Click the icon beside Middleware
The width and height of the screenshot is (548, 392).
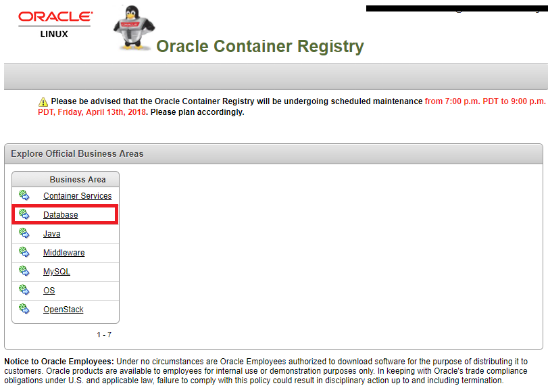click(x=24, y=252)
